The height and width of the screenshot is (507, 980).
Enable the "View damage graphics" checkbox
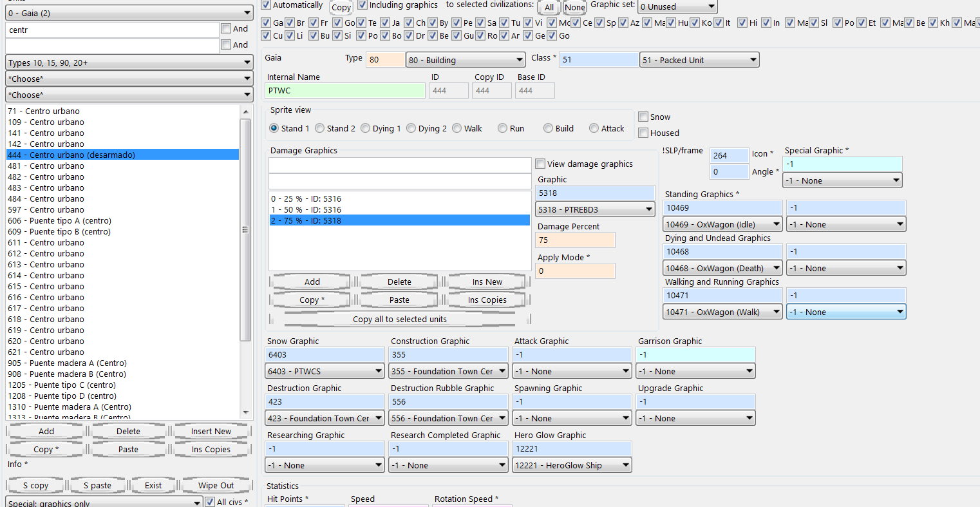[x=540, y=164]
